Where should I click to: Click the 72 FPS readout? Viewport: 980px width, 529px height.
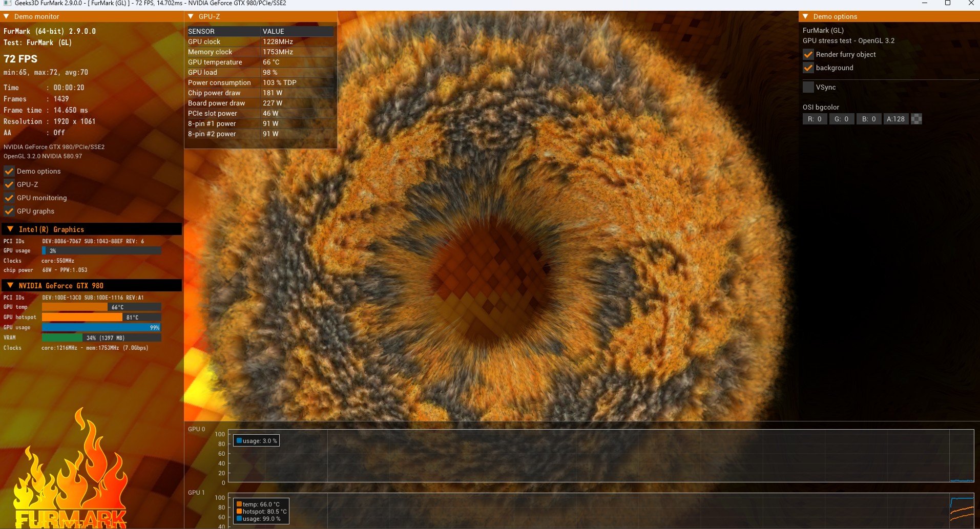[x=20, y=59]
